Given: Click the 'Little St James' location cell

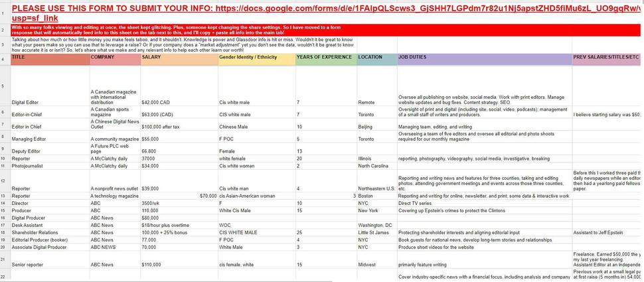Looking at the screenshot, I should coord(377,233).
